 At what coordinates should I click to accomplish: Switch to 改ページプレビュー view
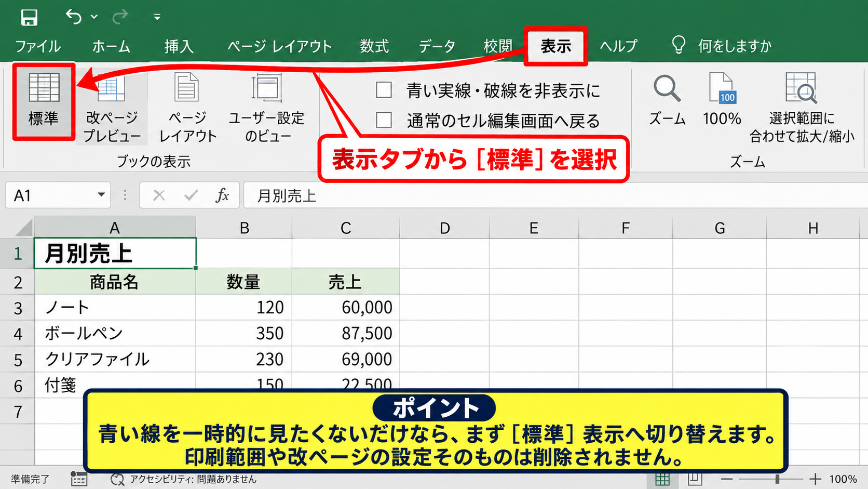(112, 108)
